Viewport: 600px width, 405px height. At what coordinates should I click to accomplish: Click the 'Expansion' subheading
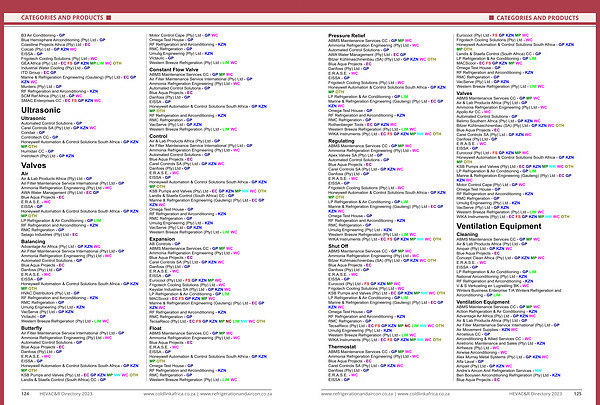(x=162, y=239)
